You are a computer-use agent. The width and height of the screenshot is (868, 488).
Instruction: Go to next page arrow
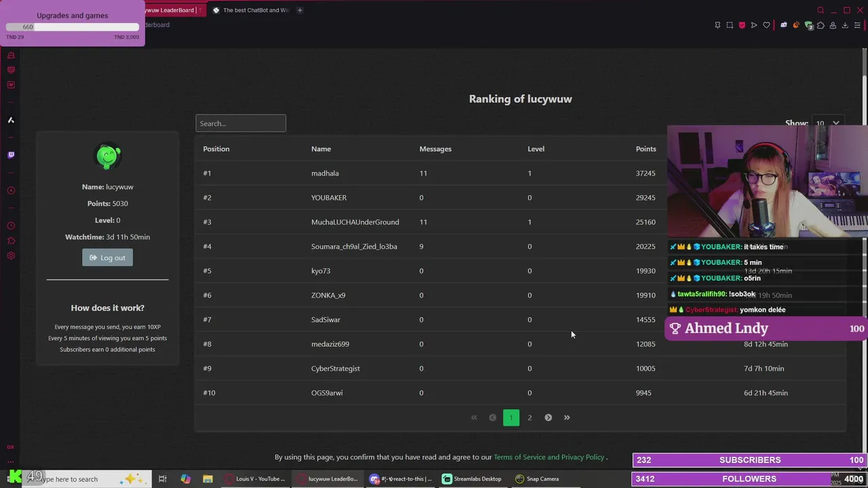548,418
